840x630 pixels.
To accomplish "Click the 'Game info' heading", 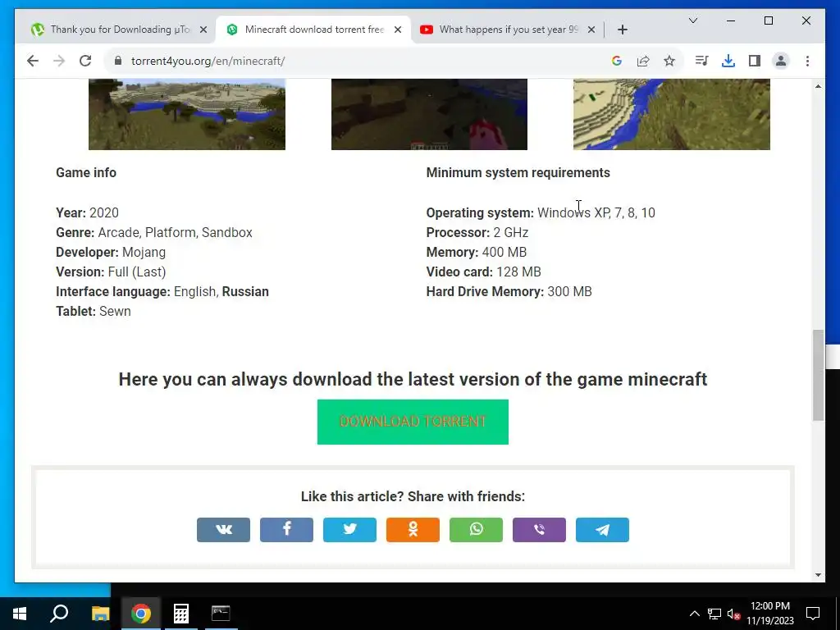I will [86, 172].
